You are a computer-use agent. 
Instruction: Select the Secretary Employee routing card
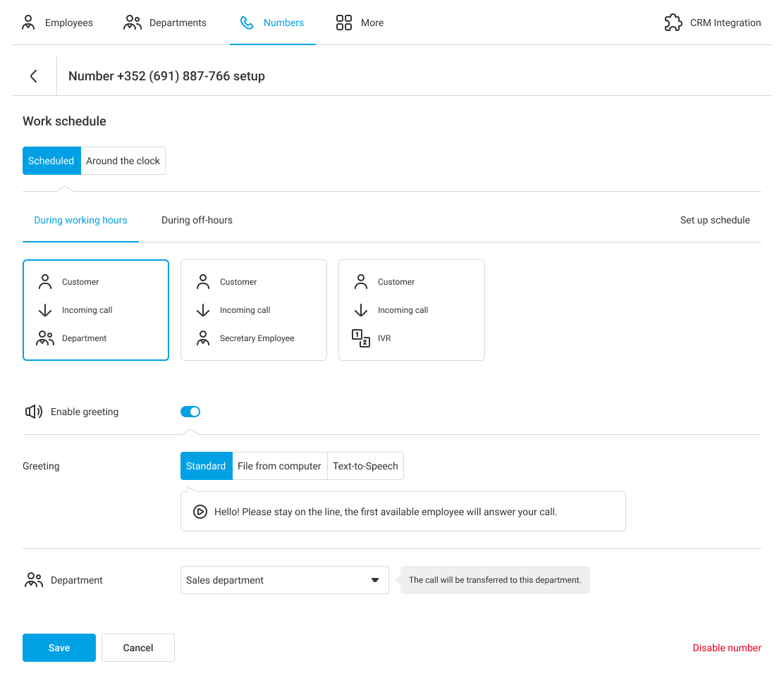tap(254, 310)
